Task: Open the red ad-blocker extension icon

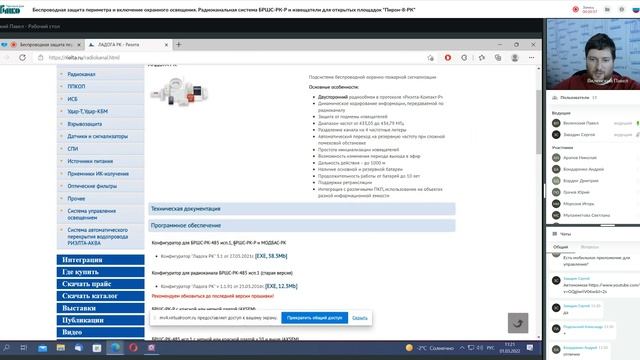Action: tap(448, 58)
